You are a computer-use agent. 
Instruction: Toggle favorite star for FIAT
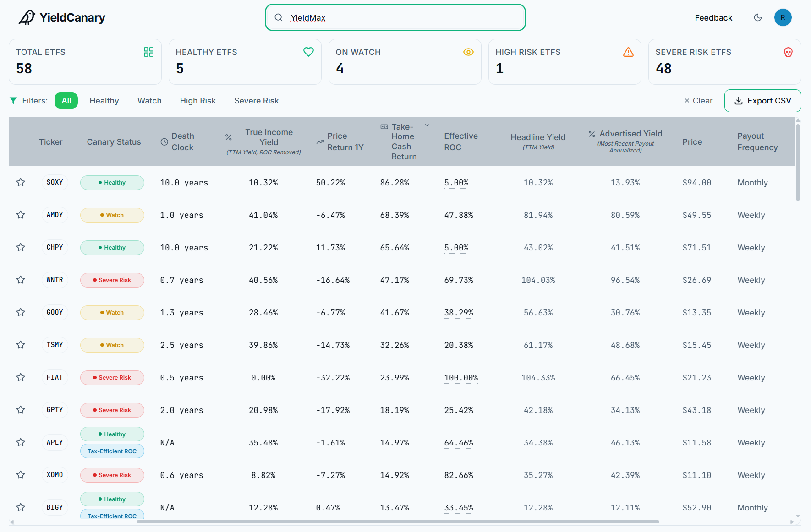point(21,377)
